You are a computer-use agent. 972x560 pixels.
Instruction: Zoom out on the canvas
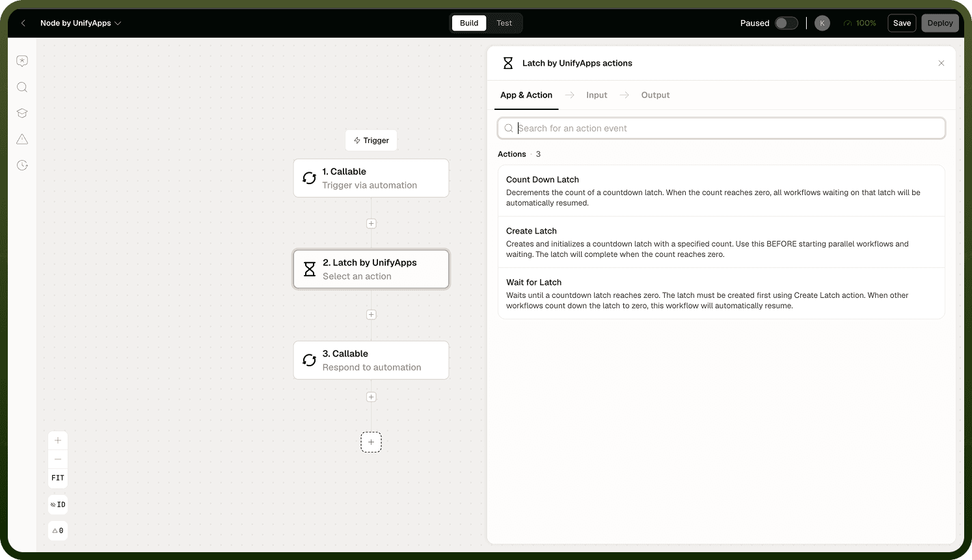58,459
